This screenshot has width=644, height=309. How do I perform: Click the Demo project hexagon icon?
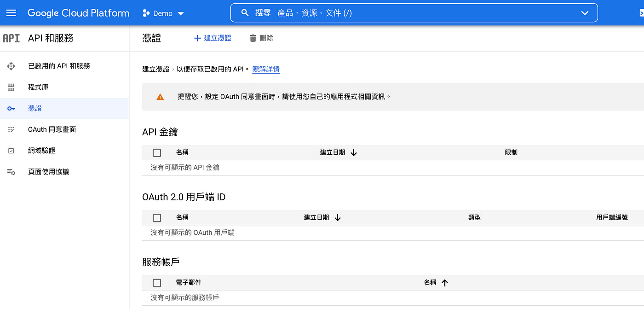point(146,13)
